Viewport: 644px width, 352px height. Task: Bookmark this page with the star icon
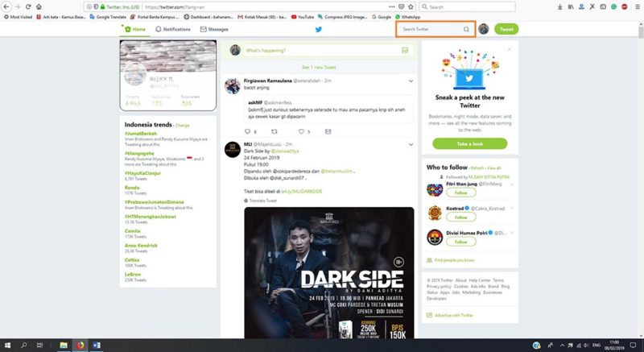[x=411, y=7]
